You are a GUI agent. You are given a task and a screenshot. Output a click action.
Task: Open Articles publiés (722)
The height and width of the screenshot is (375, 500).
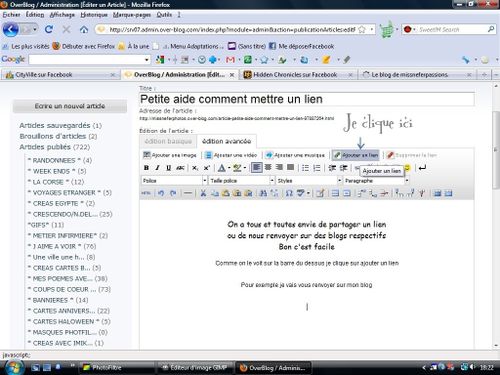55,147
